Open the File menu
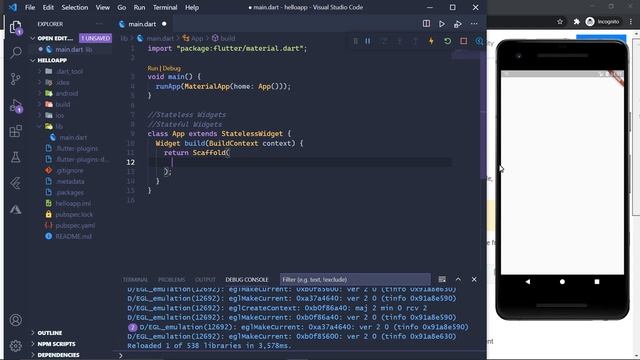The width and height of the screenshot is (640, 360). pos(30,7)
